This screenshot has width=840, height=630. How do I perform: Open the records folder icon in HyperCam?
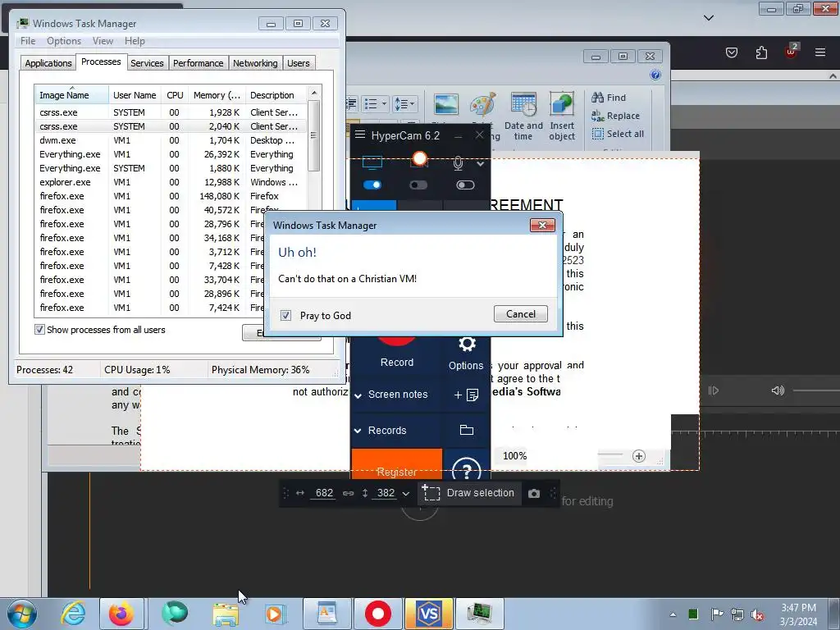click(467, 430)
